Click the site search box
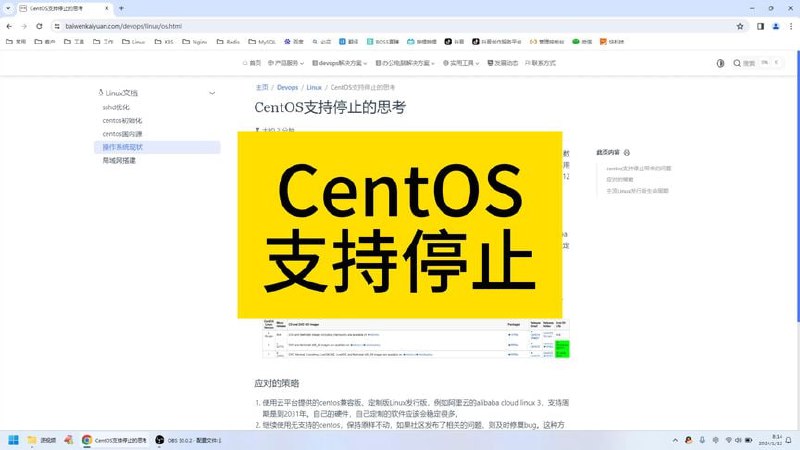Image resolution: width=800 pixels, height=450 pixels. (x=757, y=63)
